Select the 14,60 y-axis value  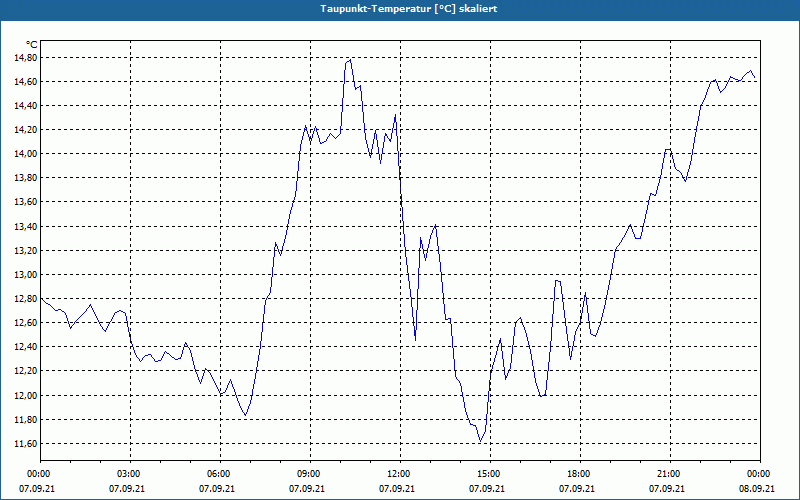(26, 82)
